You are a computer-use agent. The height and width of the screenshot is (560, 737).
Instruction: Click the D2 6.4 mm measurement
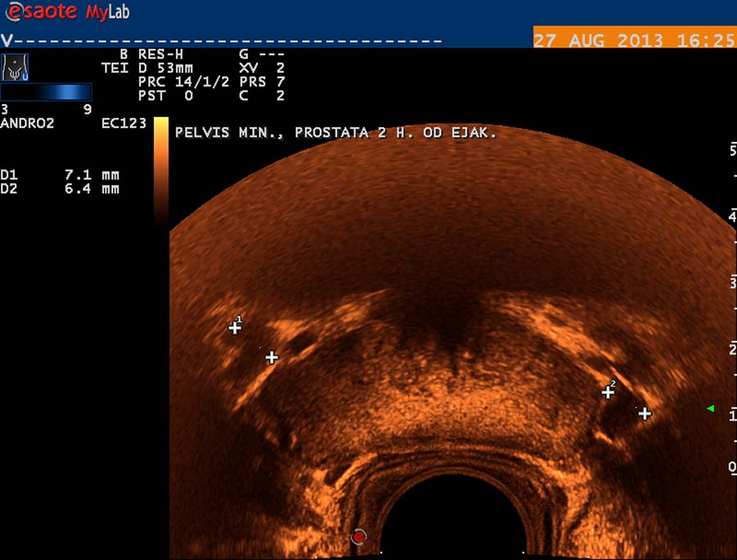pos(60,189)
